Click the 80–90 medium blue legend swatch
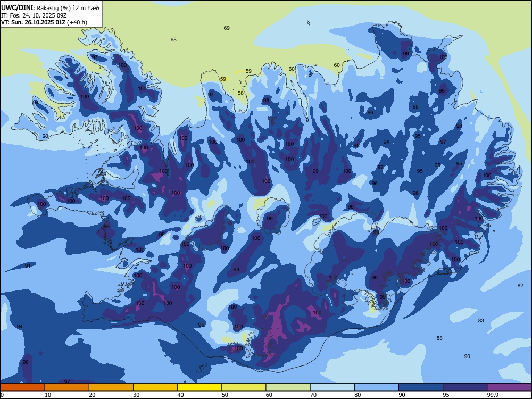 point(376,387)
